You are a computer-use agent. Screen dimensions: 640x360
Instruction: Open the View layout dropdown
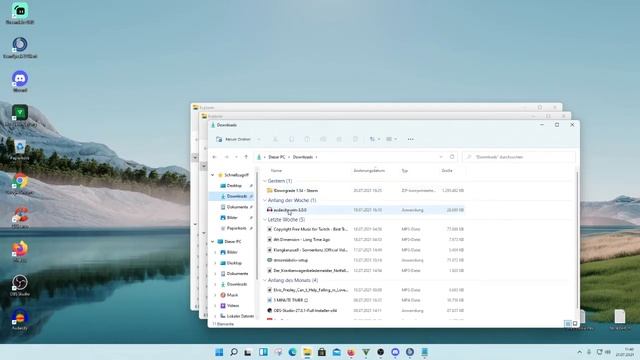point(391,139)
